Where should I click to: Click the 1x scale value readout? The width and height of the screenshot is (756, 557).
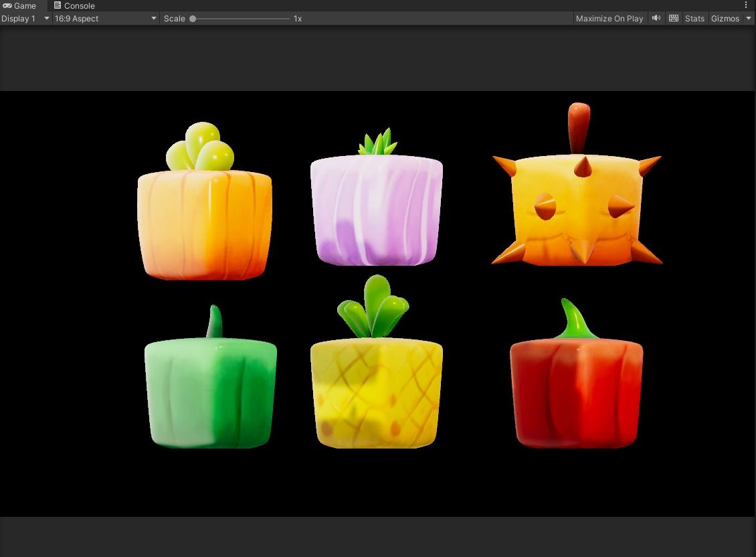pyautogui.click(x=298, y=18)
